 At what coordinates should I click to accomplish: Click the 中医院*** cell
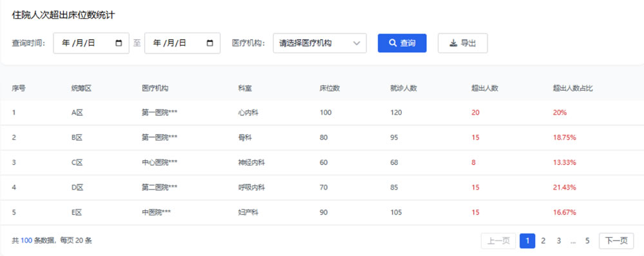(x=156, y=212)
